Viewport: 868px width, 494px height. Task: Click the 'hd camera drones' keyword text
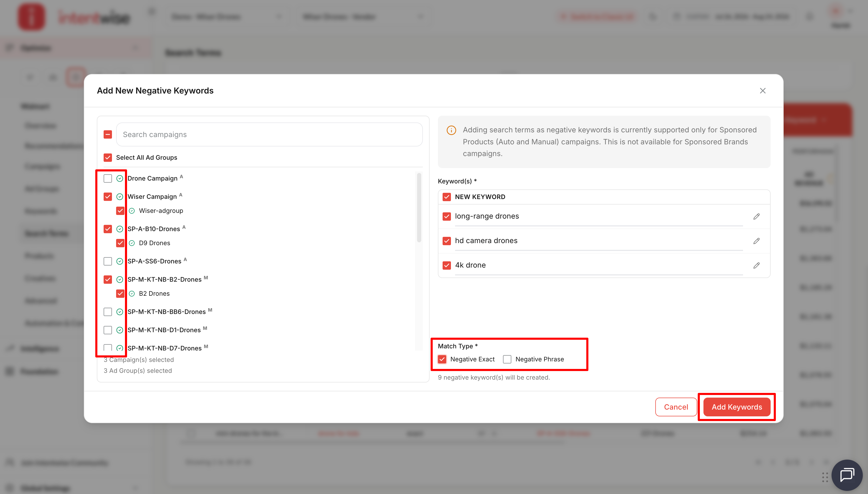[486, 240]
